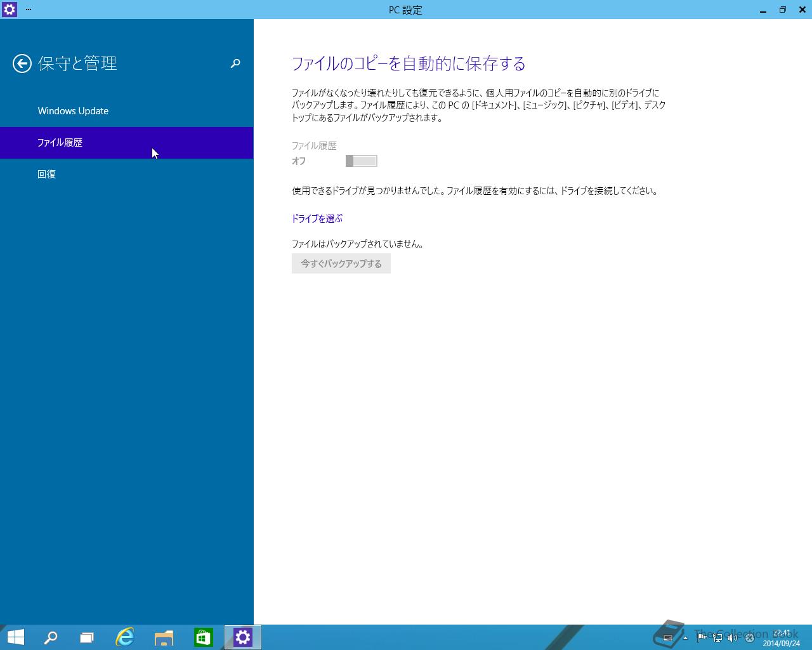Viewport: 812px width, 650px height.
Task: Show hidden tray icons
Action: 685,638
